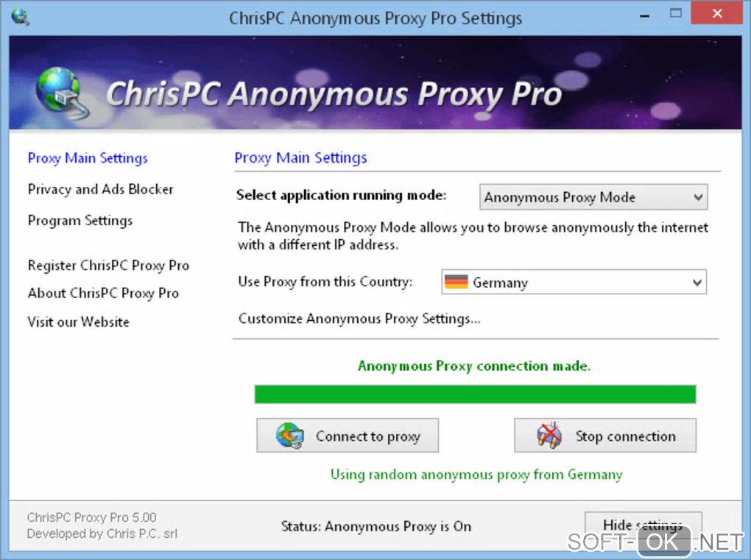Open Register ChrisPC Proxy Pro page
The width and height of the screenshot is (751, 560).
(108, 266)
